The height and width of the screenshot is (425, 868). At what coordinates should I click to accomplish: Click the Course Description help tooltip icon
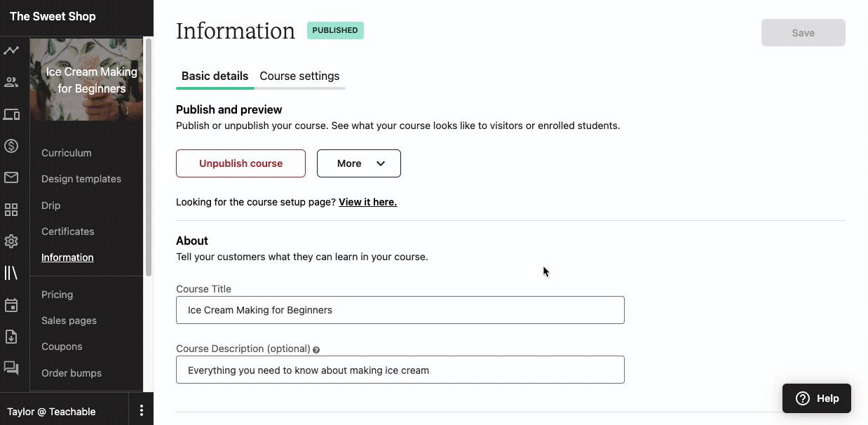pyautogui.click(x=316, y=349)
